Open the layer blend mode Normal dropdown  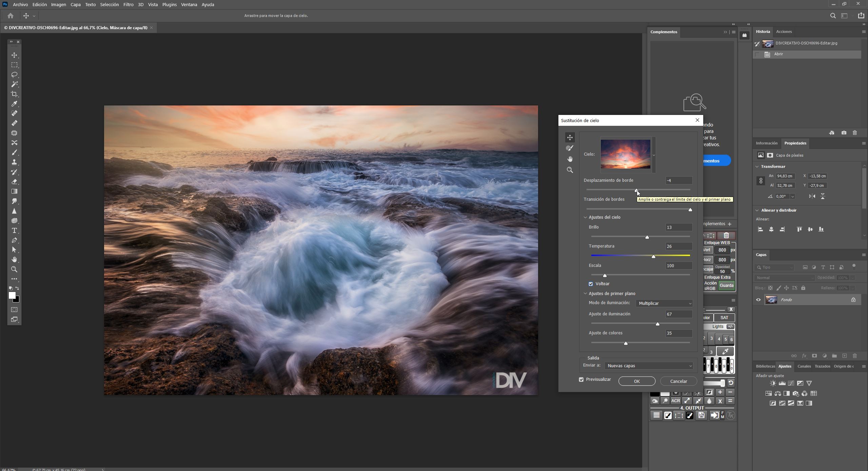pos(785,278)
